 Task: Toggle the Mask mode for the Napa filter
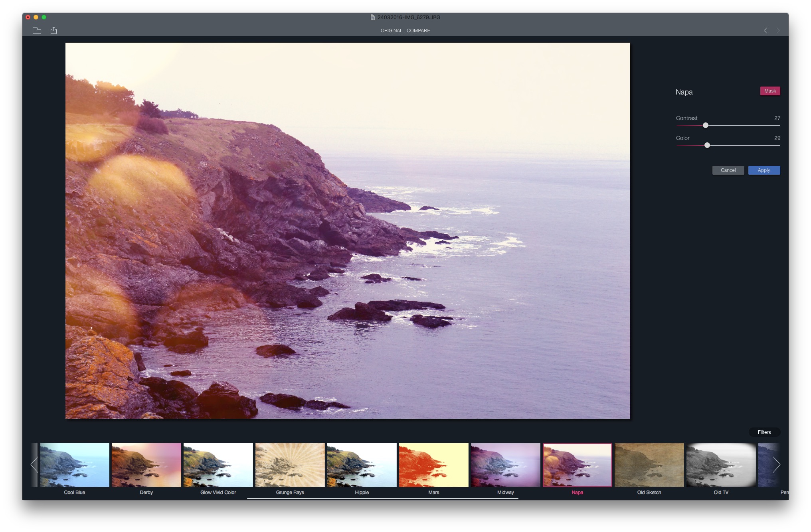(769, 91)
